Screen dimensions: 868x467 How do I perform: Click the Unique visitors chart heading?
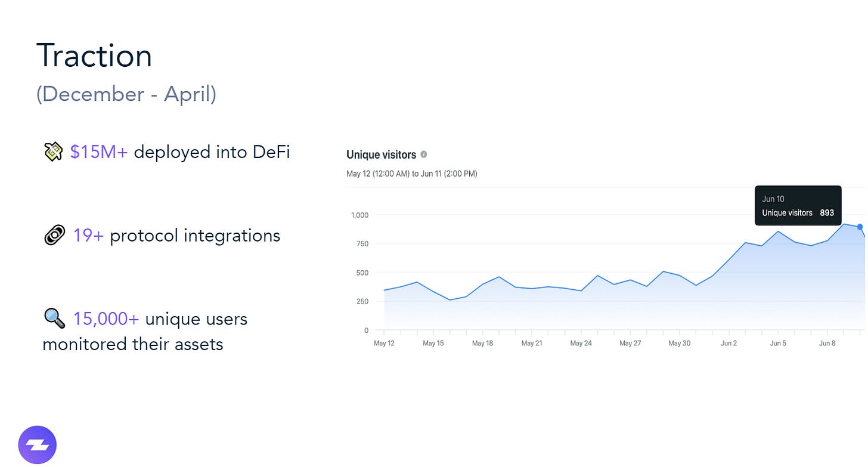tap(381, 154)
